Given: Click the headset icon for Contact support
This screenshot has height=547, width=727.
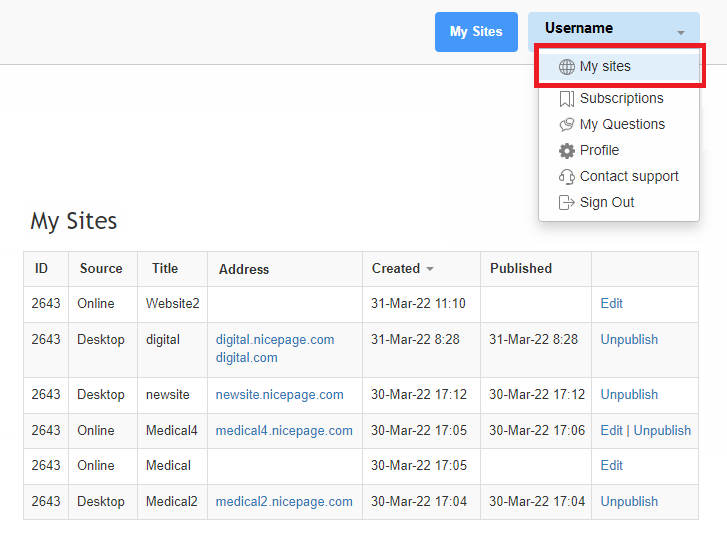Looking at the screenshot, I should tap(567, 177).
